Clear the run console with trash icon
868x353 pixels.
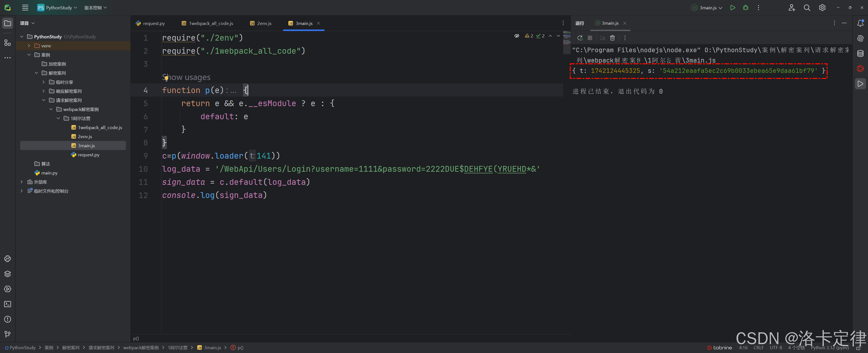[x=612, y=38]
